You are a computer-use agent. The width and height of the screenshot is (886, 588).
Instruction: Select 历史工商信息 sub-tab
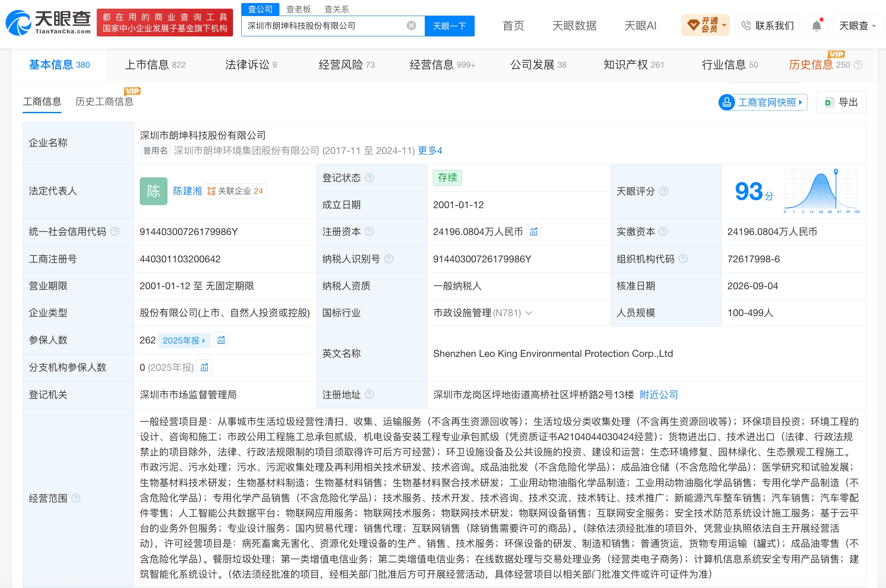click(104, 101)
